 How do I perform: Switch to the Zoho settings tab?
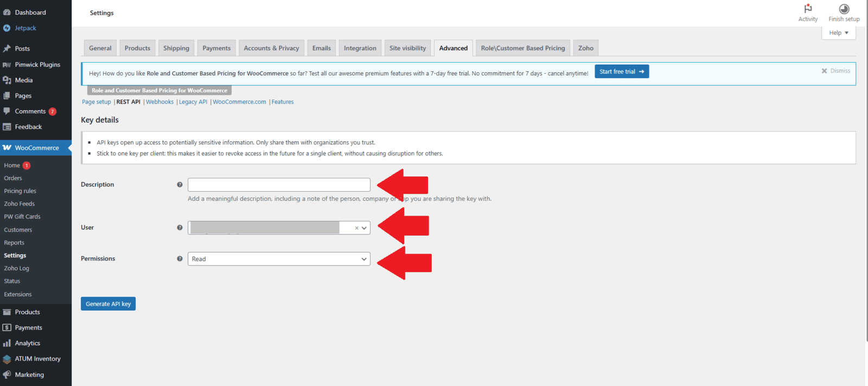click(x=585, y=48)
